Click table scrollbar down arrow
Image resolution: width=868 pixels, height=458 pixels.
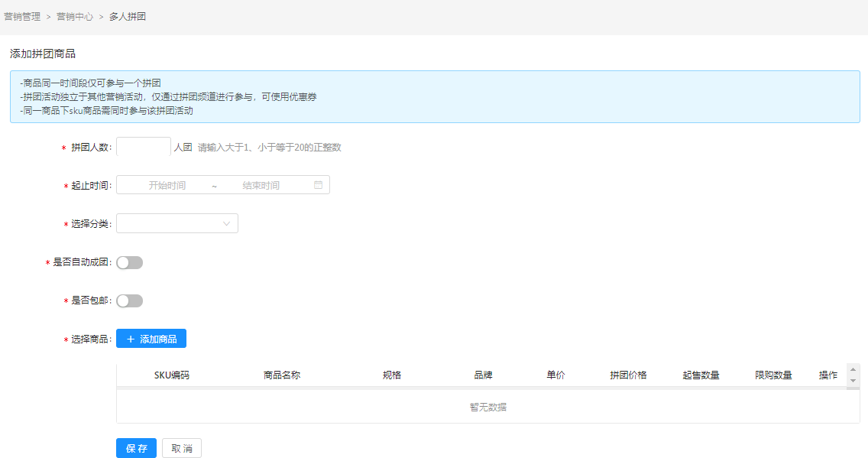point(853,380)
